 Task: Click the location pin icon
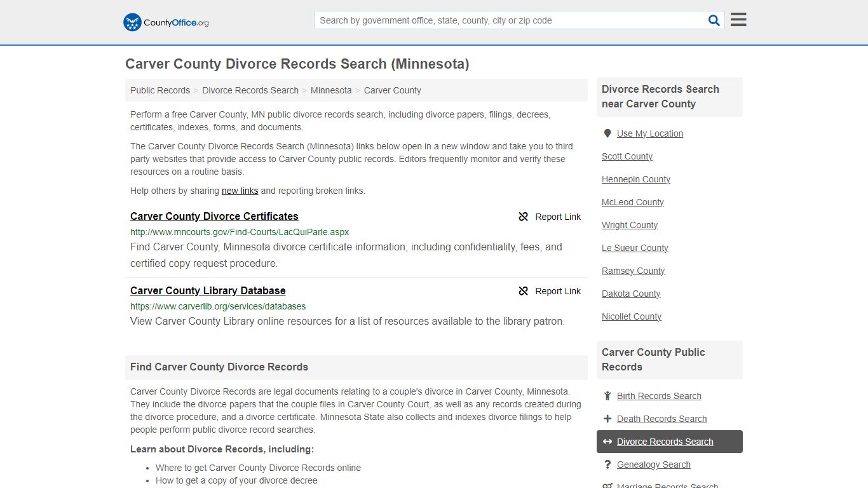(x=607, y=133)
